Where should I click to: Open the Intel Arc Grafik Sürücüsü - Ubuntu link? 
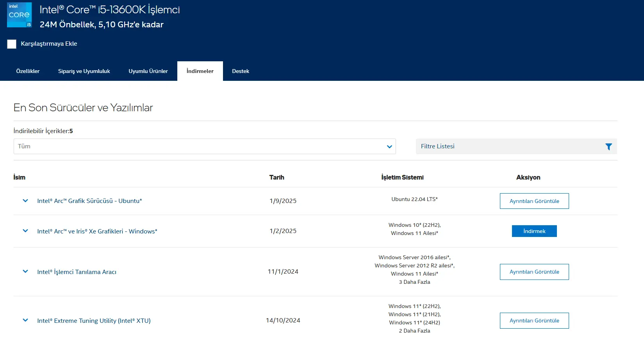click(89, 201)
